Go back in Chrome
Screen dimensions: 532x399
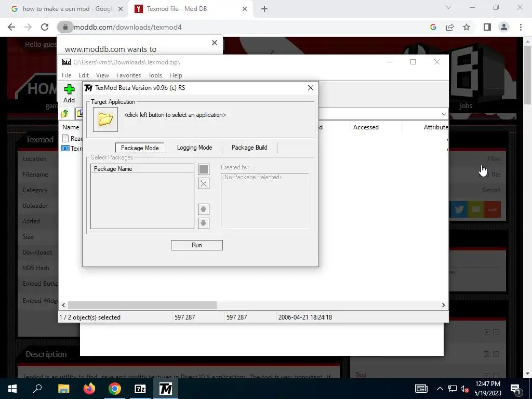tap(11, 27)
